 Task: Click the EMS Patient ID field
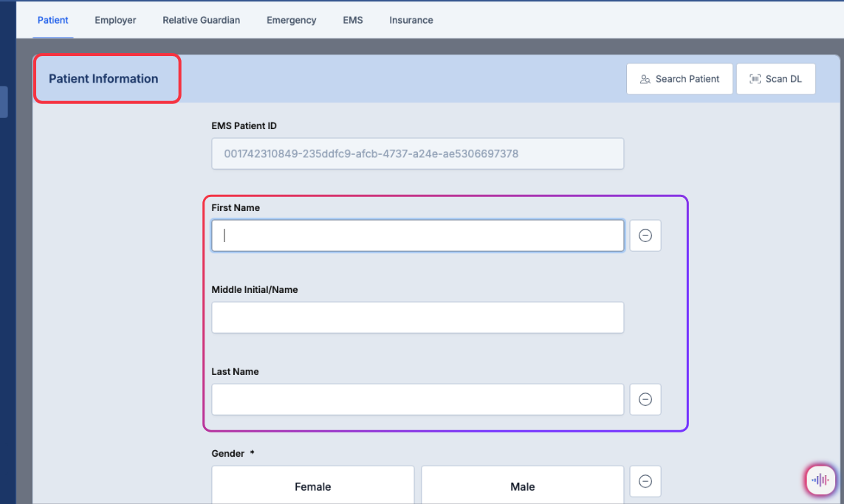coord(417,153)
